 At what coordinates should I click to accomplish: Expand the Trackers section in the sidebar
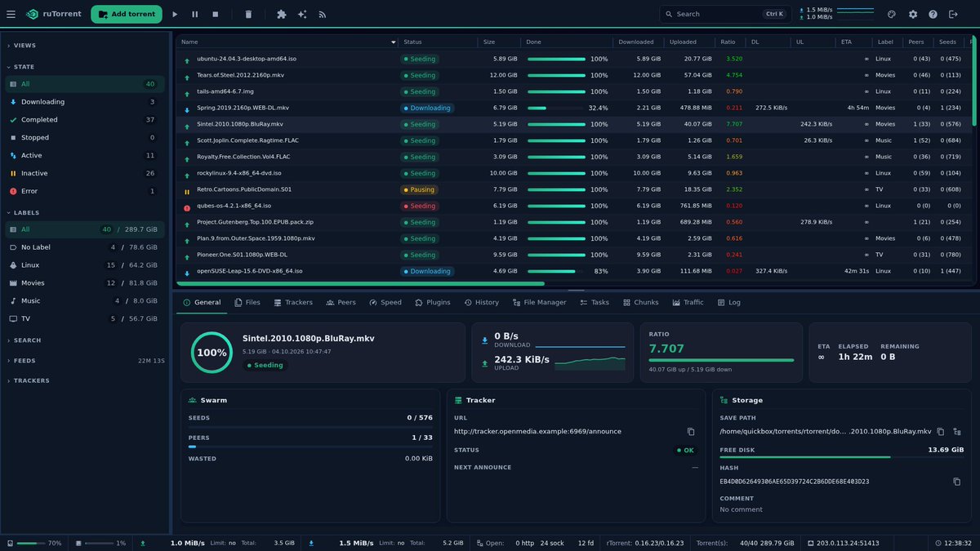pyautogui.click(x=86, y=380)
